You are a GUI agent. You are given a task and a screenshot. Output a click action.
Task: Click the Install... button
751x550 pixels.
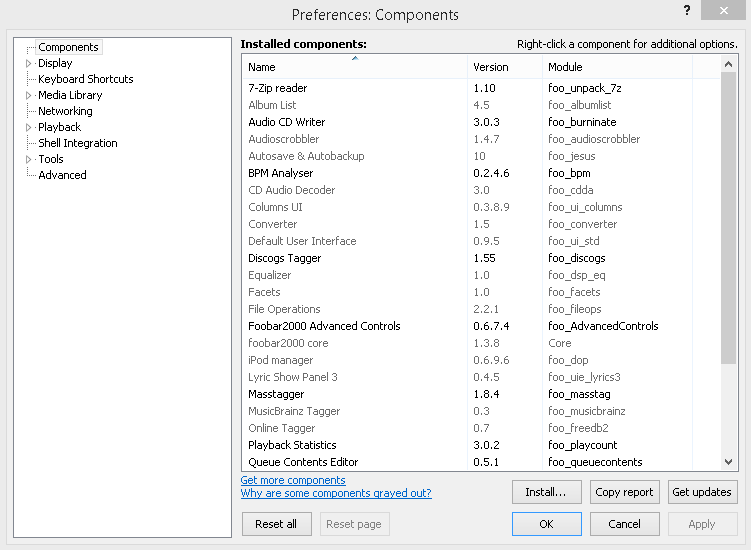546,492
